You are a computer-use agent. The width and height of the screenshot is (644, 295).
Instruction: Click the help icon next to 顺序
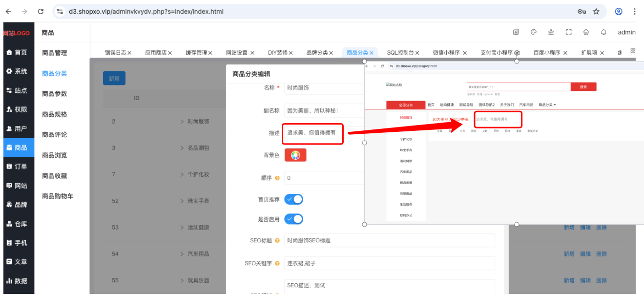pyautogui.click(x=277, y=178)
